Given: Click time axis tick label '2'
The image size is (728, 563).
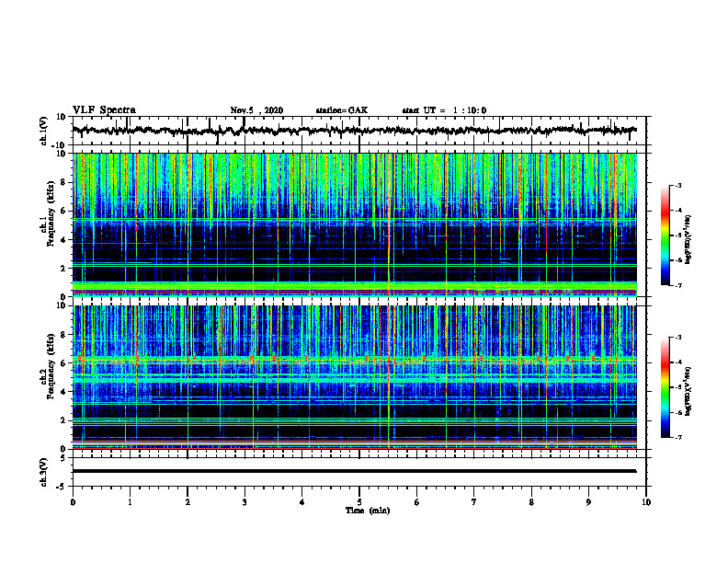Looking at the screenshot, I should (188, 502).
